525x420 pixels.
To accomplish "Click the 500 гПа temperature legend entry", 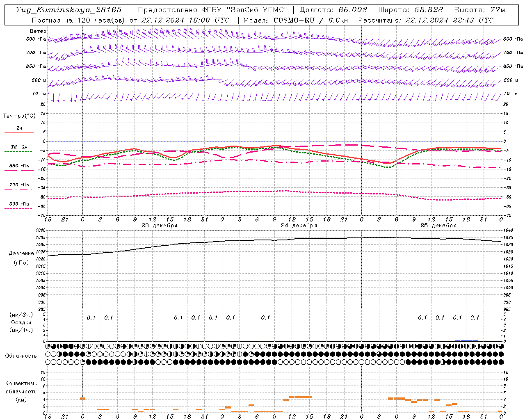I will coord(19,203).
